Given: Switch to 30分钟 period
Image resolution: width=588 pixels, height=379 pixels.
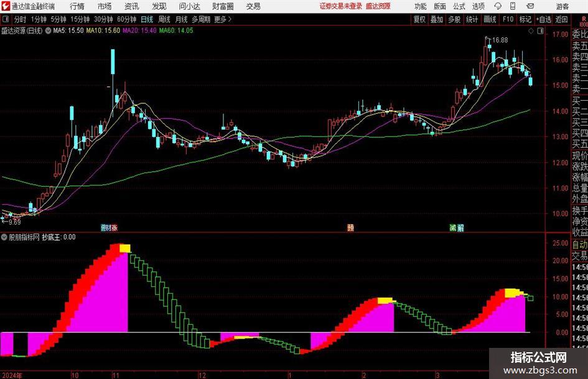Looking at the screenshot, I should tap(103, 19).
